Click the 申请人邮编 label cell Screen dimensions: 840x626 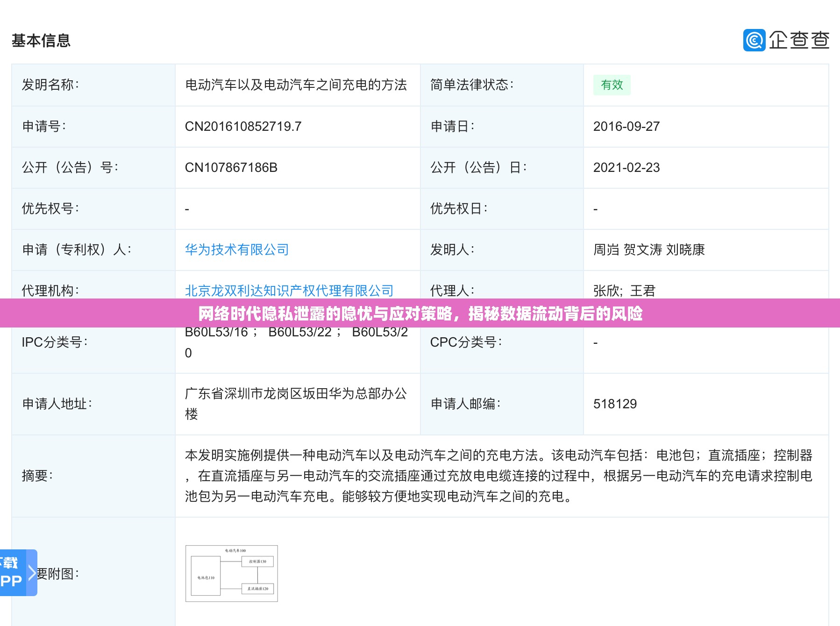tap(502, 404)
